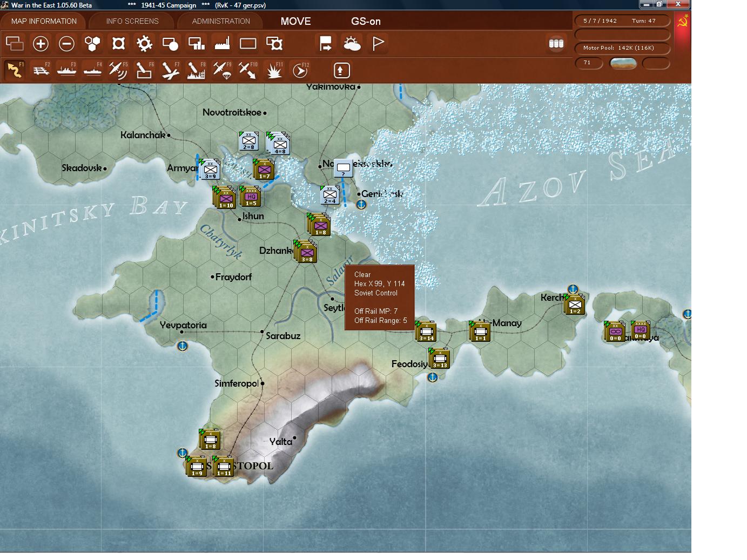Viewport: 747px width, 560px height.
Task: Open the weather icon with sun and cloud
Action: click(352, 44)
